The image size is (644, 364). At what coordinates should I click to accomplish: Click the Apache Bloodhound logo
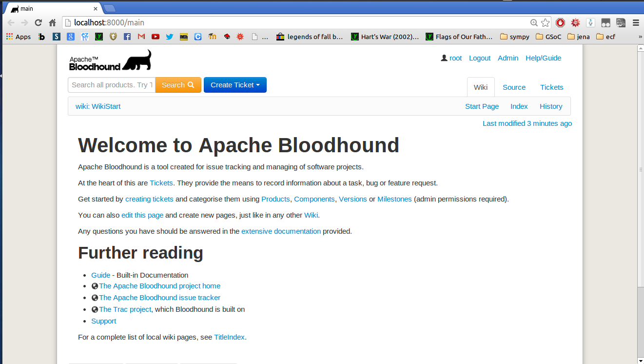pyautogui.click(x=110, y=61)
